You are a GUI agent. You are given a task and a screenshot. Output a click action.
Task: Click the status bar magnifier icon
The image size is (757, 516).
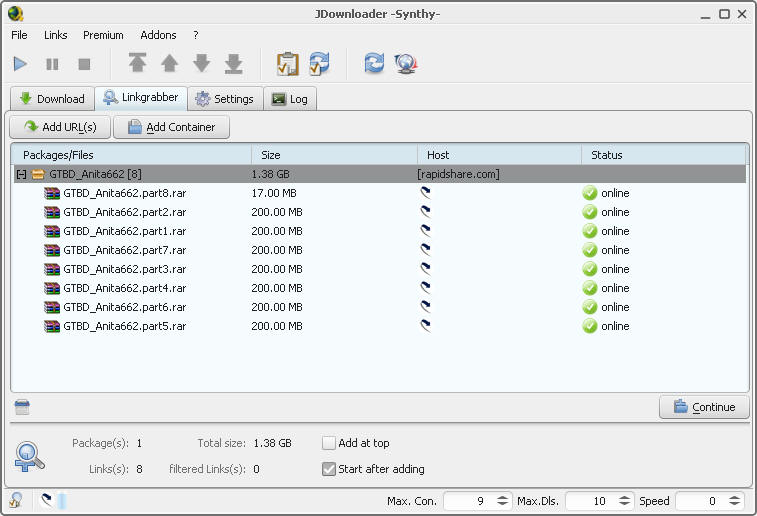(15, 500)
